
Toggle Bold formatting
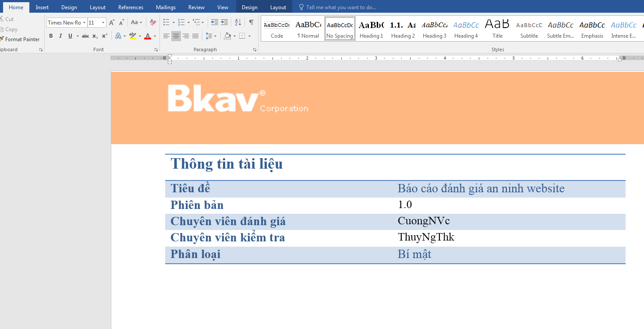51,36
